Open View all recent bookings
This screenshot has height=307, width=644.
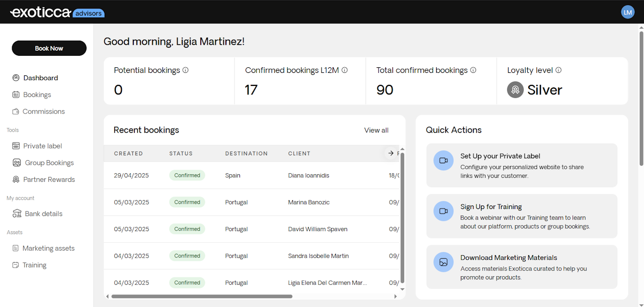click(x=376, y=130)
